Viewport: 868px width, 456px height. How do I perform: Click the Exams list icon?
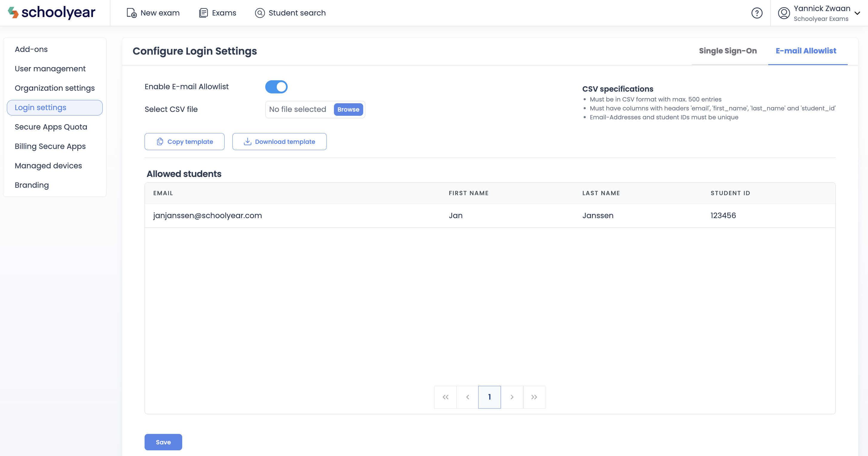[x=203, y=13]
